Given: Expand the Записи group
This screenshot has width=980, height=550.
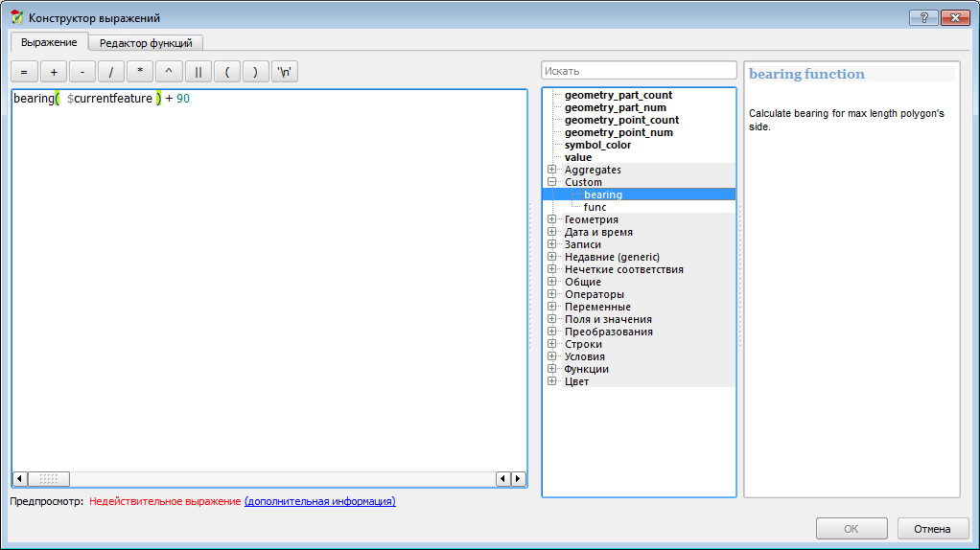Looking at the screenshot, I should [x=552, y=244].
